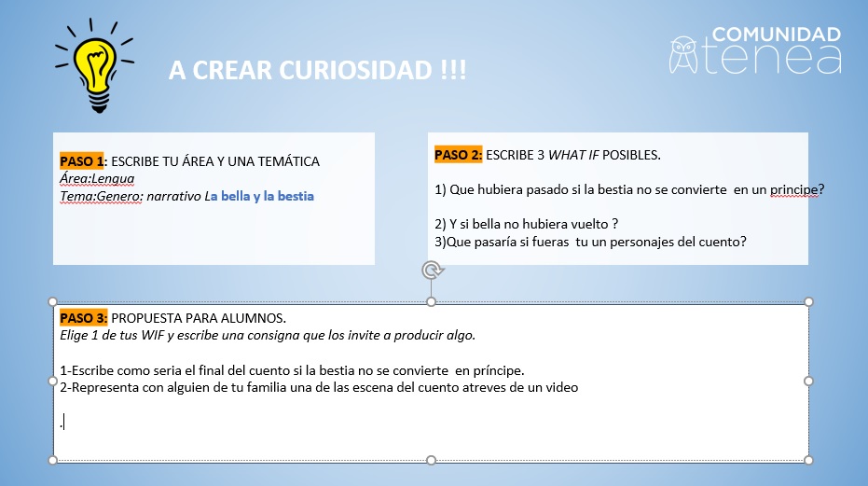Click the text "PROPUESTA PARA ALUMNOS."
Image resolution: width=868 pixels, height=486 pixels.
tap(199, 318)
